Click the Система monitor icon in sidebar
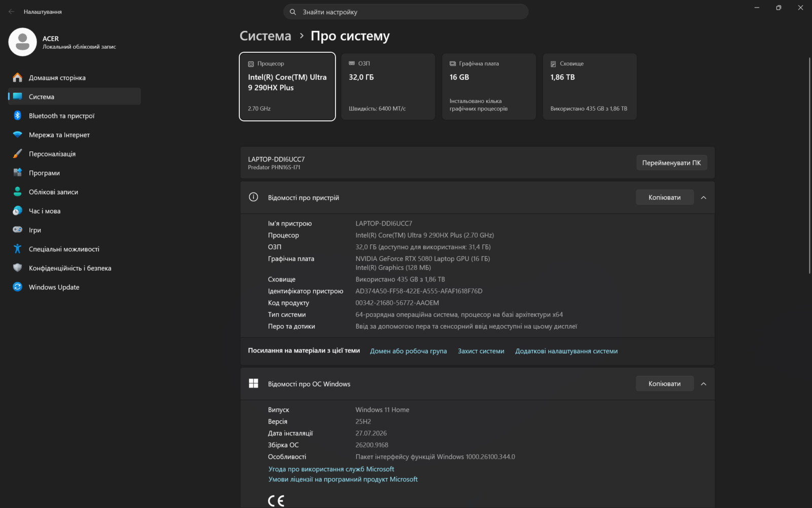 tap(17, 97)
